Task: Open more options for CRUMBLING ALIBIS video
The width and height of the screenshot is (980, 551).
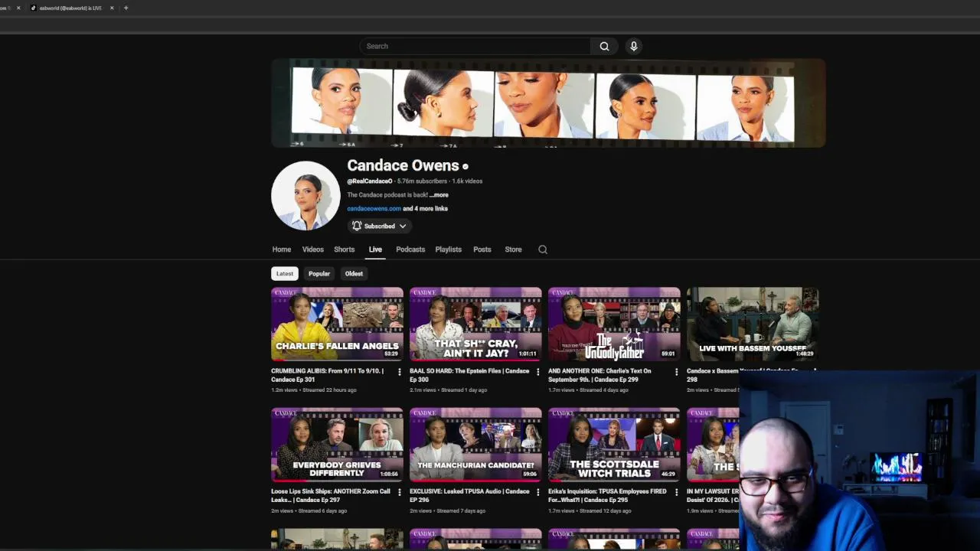Action: pos(399,372)
